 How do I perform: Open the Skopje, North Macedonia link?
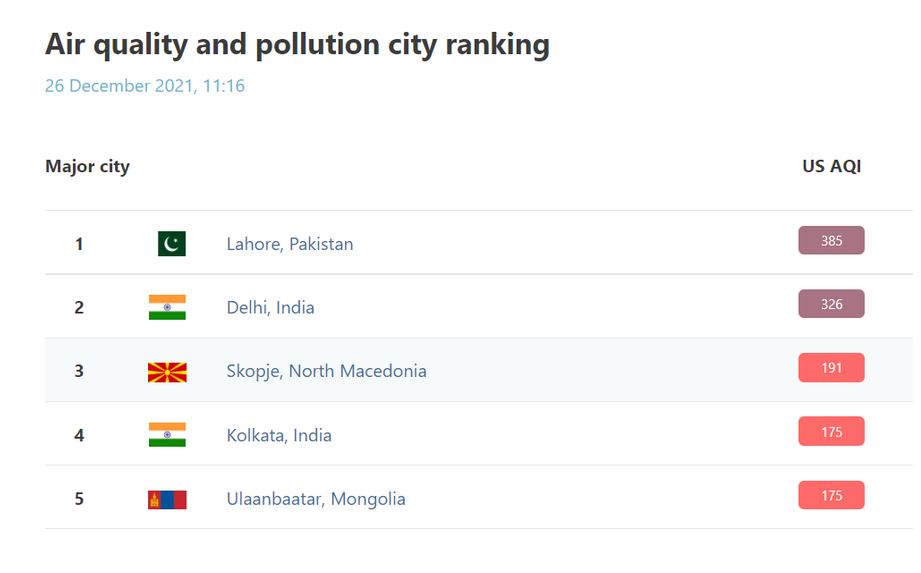point(326,371)
